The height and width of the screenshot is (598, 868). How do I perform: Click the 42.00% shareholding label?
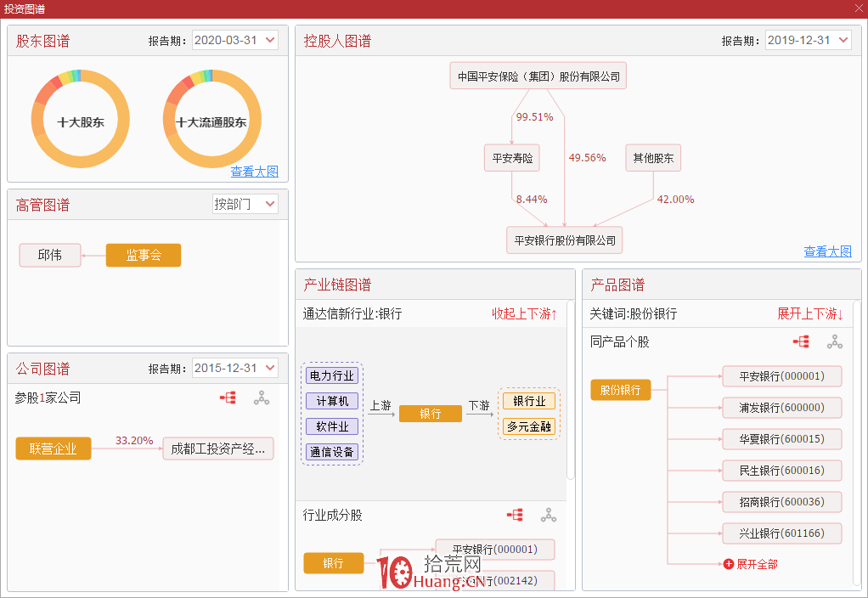click(675, 200)
